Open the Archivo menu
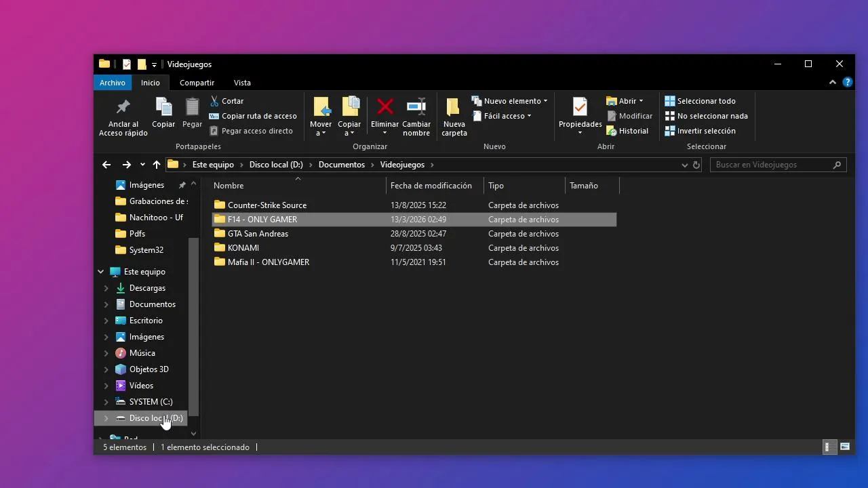The height and width of the screenshot is (488, 868). [113, 83]
